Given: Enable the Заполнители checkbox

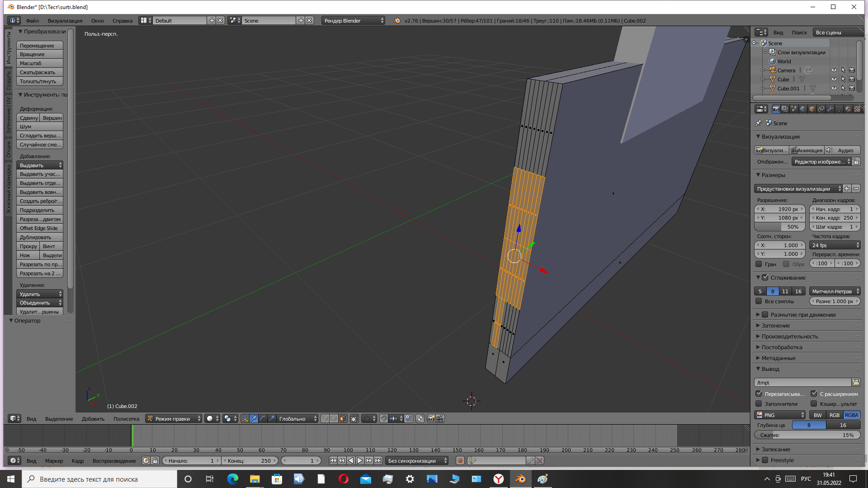Looking at the screenshot, I should click(759, 404).
